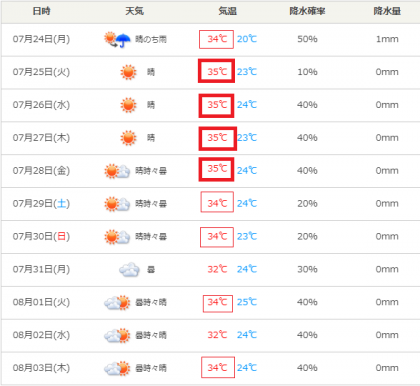Select the date 07月29日(土)
This screenshot has height=386, width=420.
41,204
